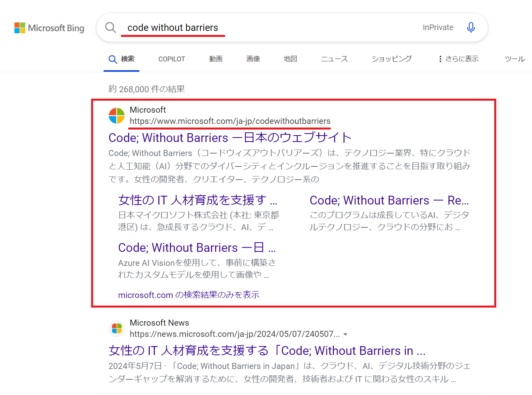
Task: Switch to the 画像 tab
Action: point(253,59)
